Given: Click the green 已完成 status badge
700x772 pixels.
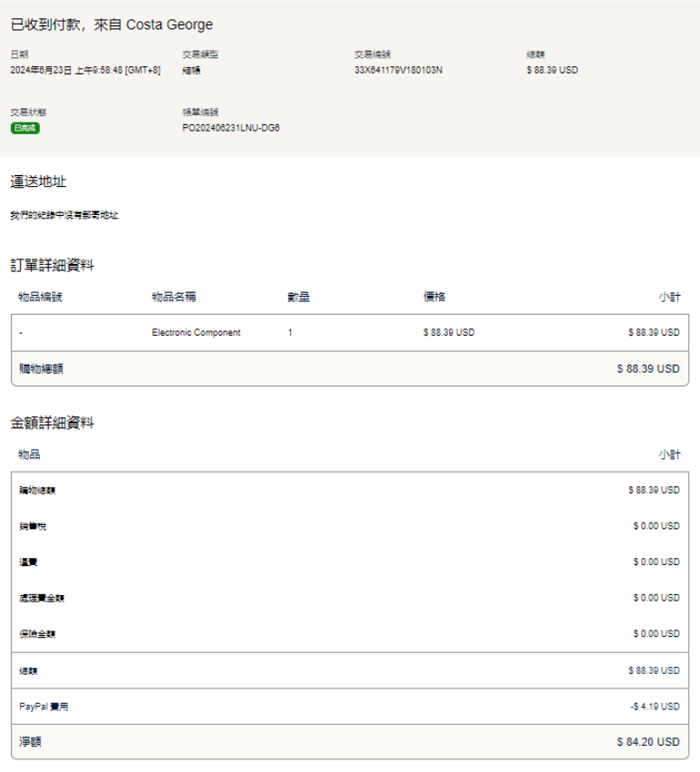Looking at the screenshot, I should [24, 128].
